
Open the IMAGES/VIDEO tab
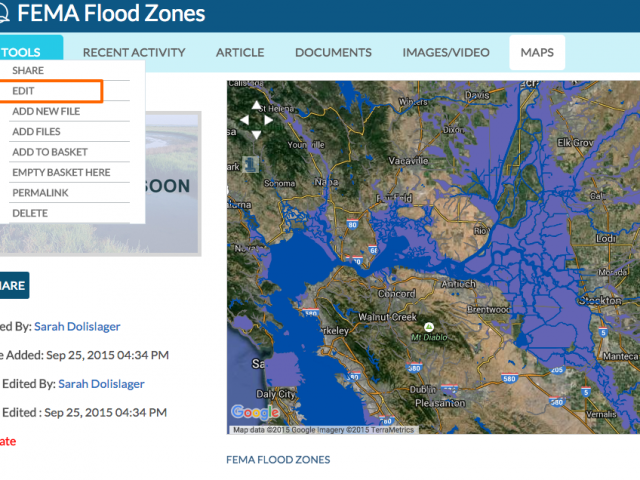(x=446, y=52)
